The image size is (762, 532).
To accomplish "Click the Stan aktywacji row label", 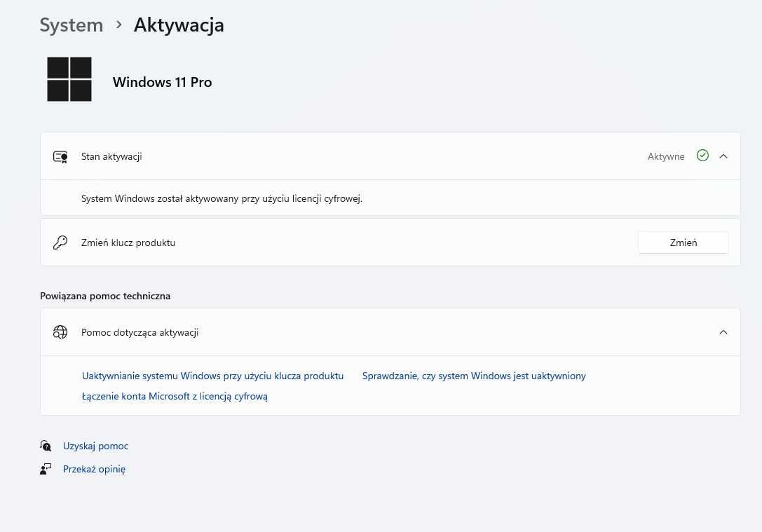I will [x=111, y=156].
